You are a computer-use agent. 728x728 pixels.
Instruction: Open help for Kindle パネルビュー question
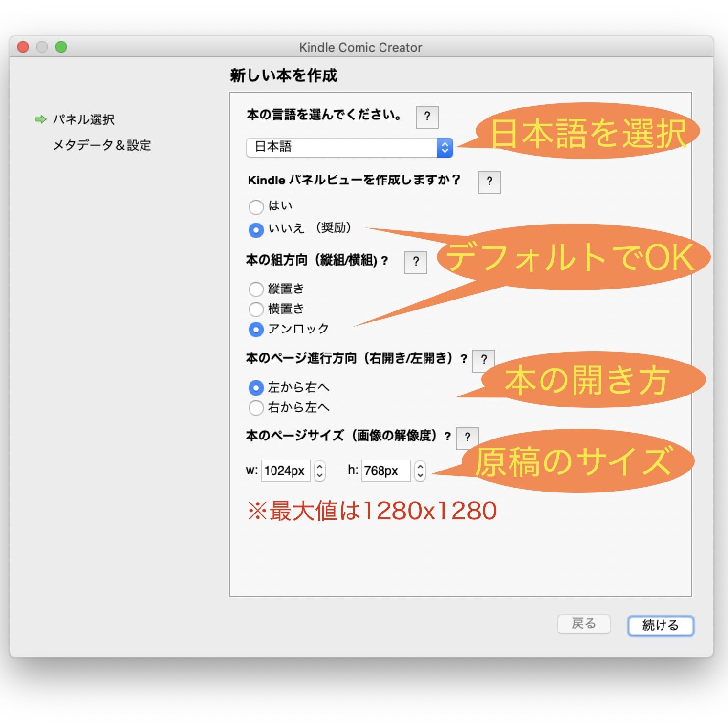tap(489, 182)
